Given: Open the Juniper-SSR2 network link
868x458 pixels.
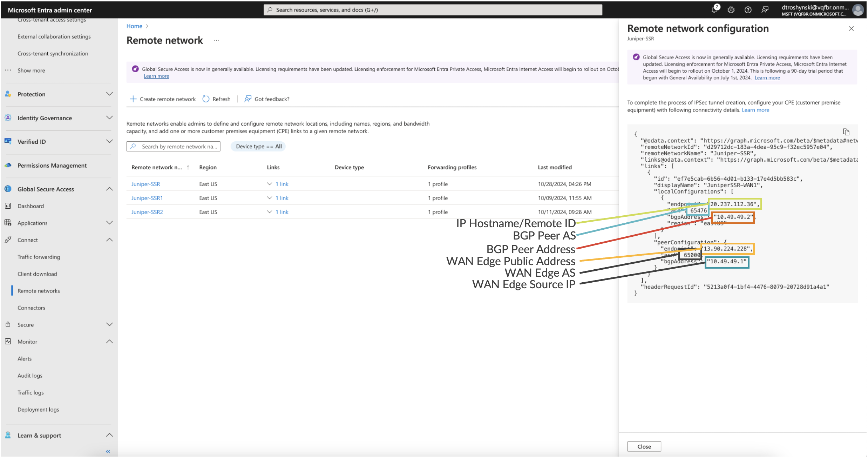Looking at the screenshot, I should [x=147, y=212].
